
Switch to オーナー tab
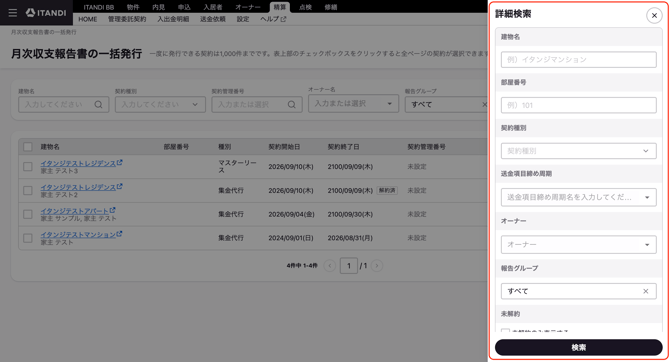(248, 7)
